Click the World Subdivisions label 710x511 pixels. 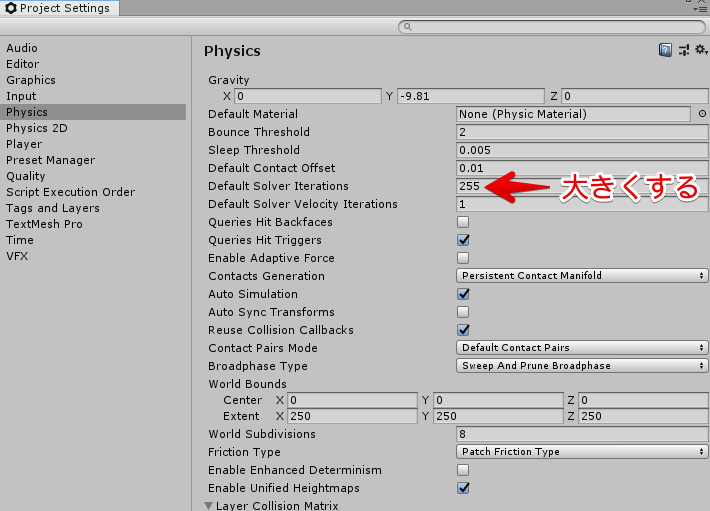[262, 434]
